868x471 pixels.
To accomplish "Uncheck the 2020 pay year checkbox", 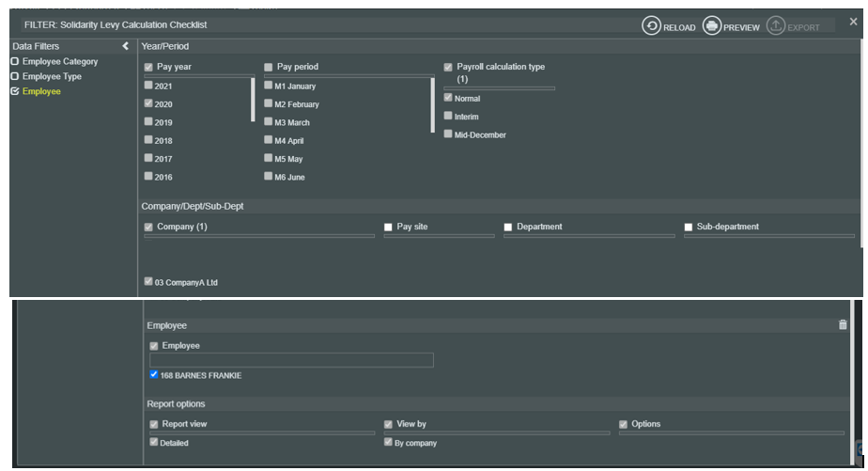I will (x=148, y=103).
